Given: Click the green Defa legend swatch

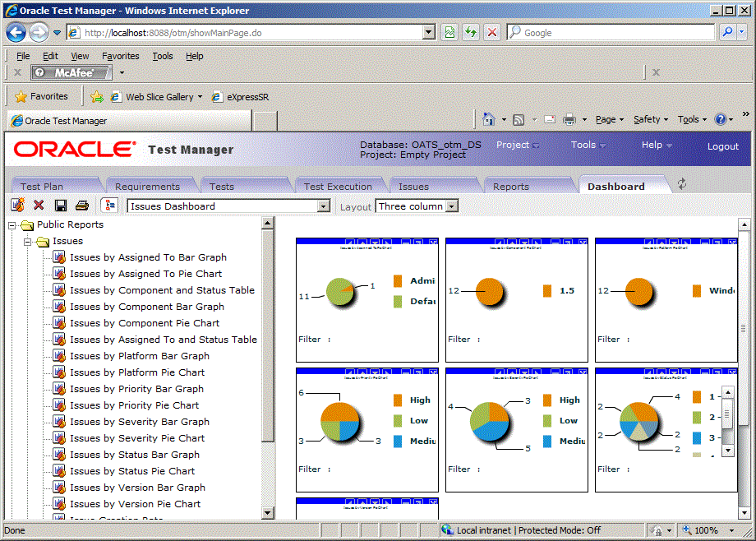Looking at the screenshot, I should click(x=397, y=302).
